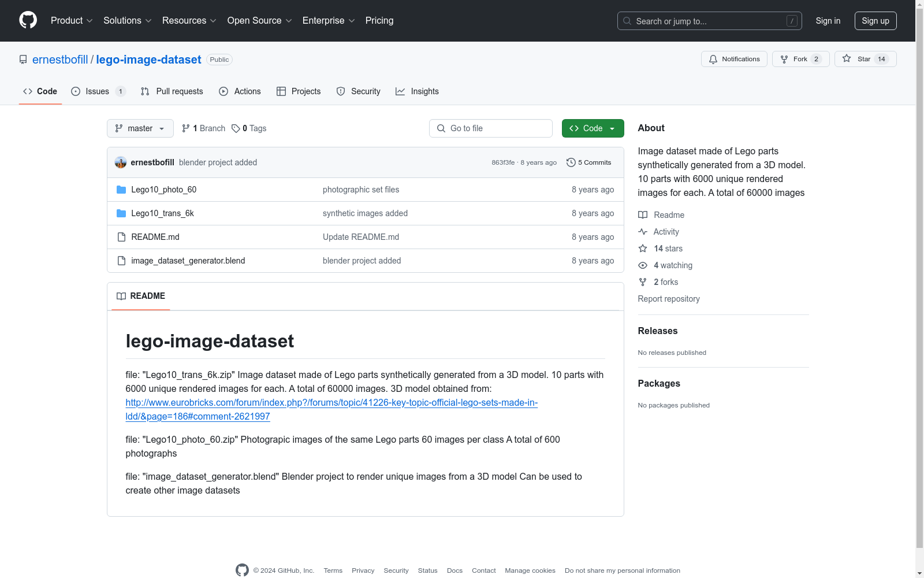Click the tag icon next to 0 Tags
Image resolution: width=924 pixels, height=578 pixels.
pyautogui.click(x=236, y=128)
